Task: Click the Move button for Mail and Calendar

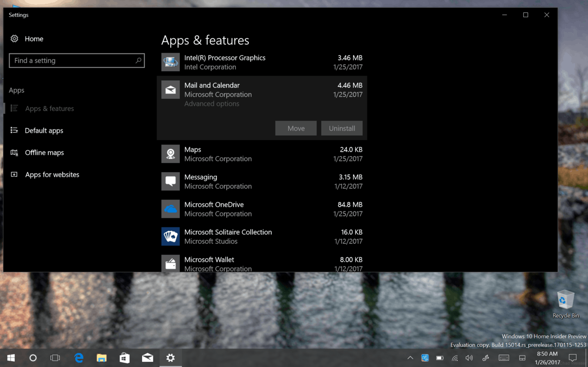Action: (x=296, y=128)
